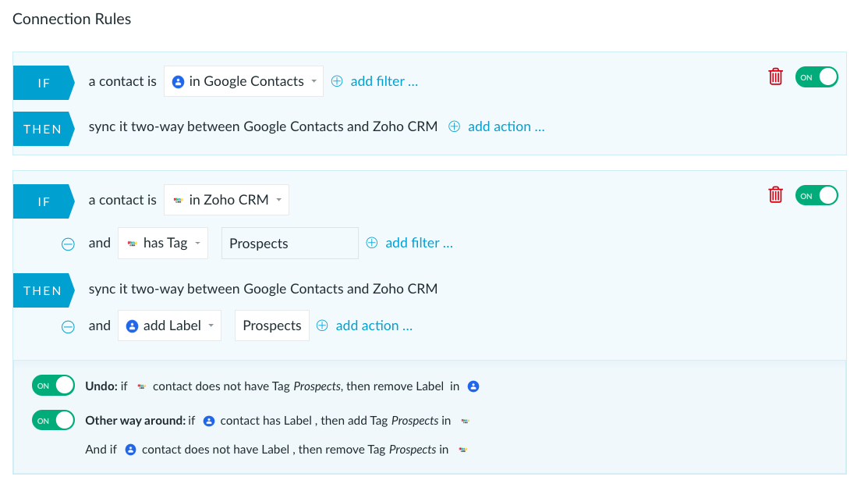
Task: Edit the Prospects label action field
Action: [x=272, y=326]
